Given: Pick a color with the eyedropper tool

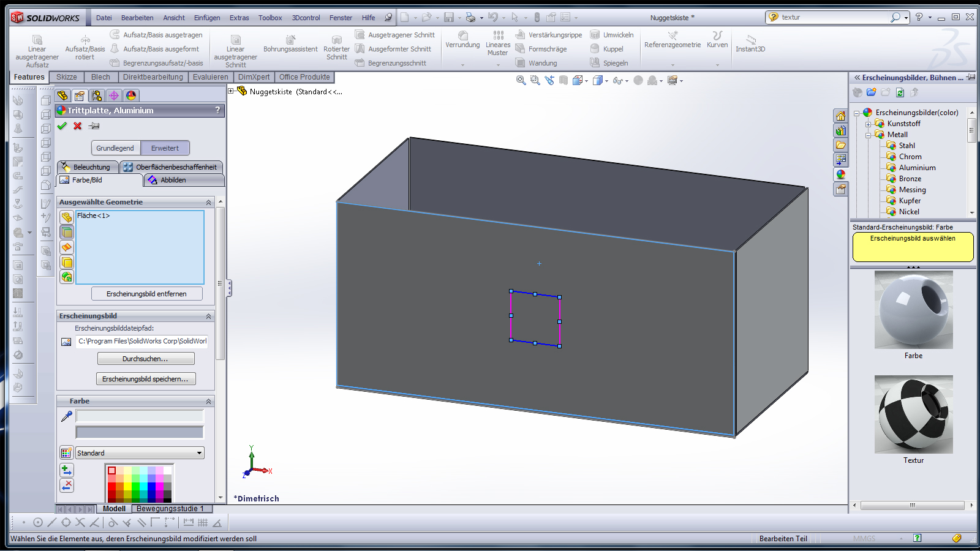Looking at the screenshot, I should click(67, 416).
